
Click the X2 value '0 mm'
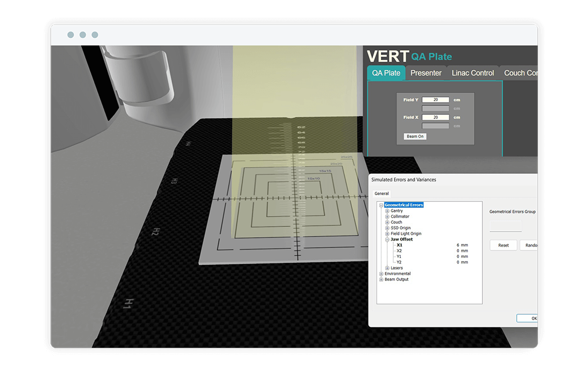(462, 251)
